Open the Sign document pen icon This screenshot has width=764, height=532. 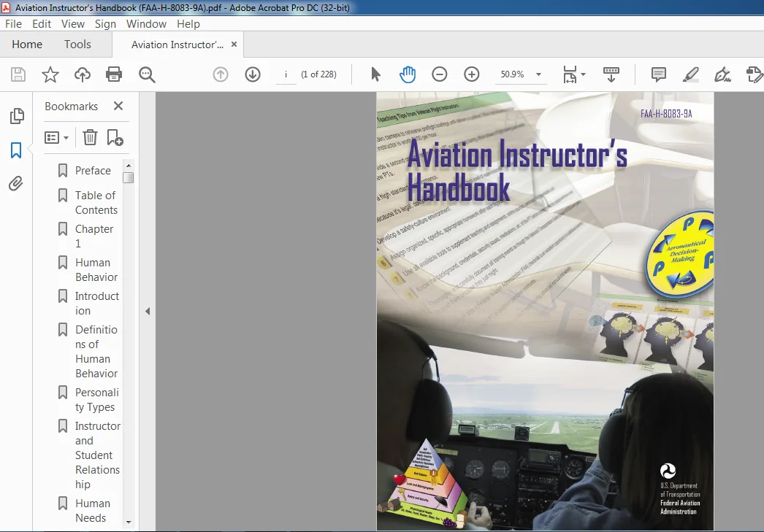coord(722,74)
